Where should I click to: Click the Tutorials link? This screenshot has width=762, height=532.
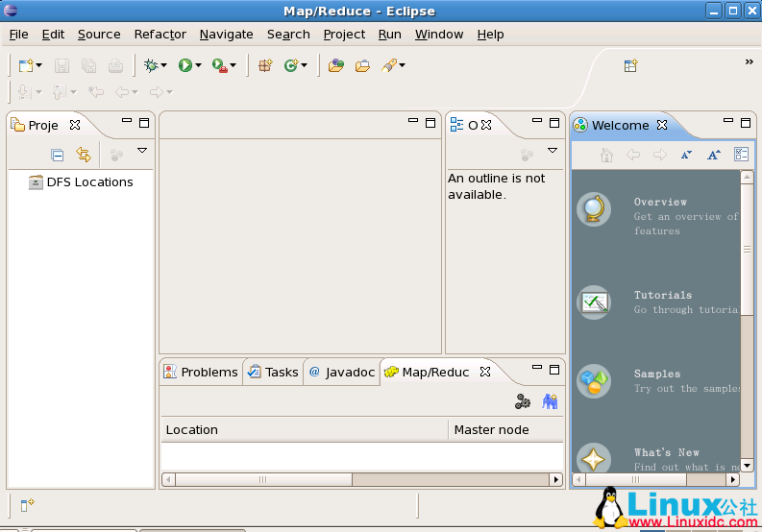(x=663, y=296)
